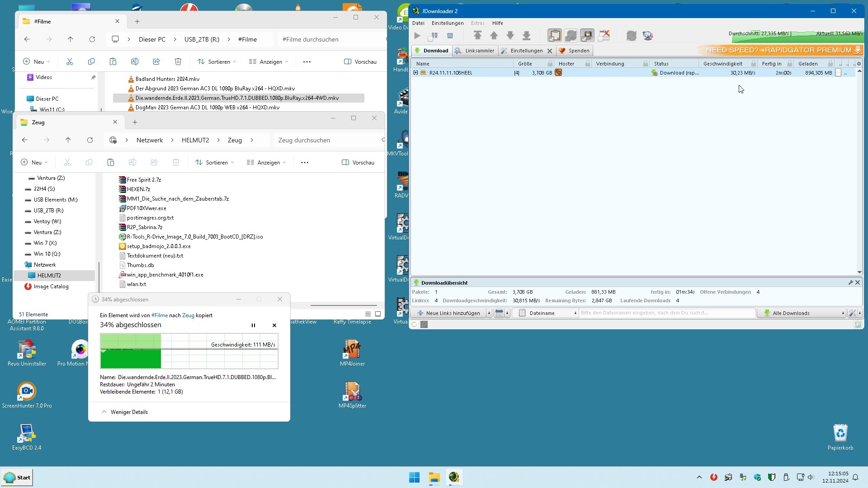Click Neue Links hinzufügen button

point(448,313)
